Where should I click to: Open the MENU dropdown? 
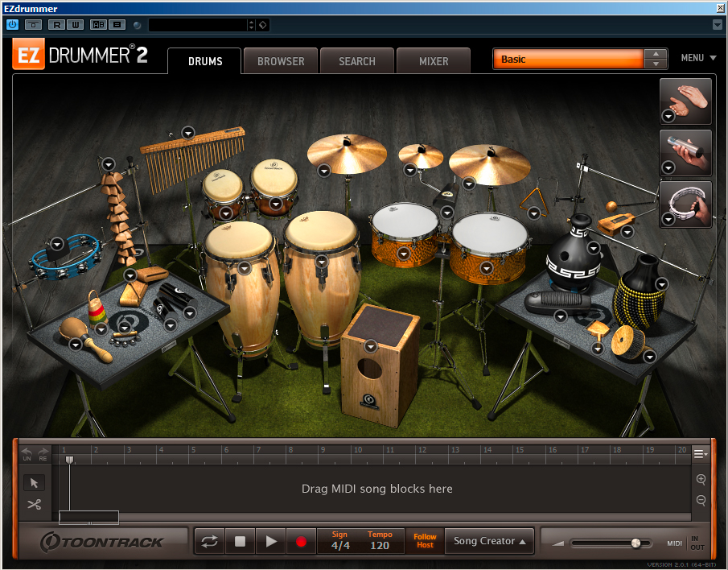pyautogui.click(x=698, y=58)
